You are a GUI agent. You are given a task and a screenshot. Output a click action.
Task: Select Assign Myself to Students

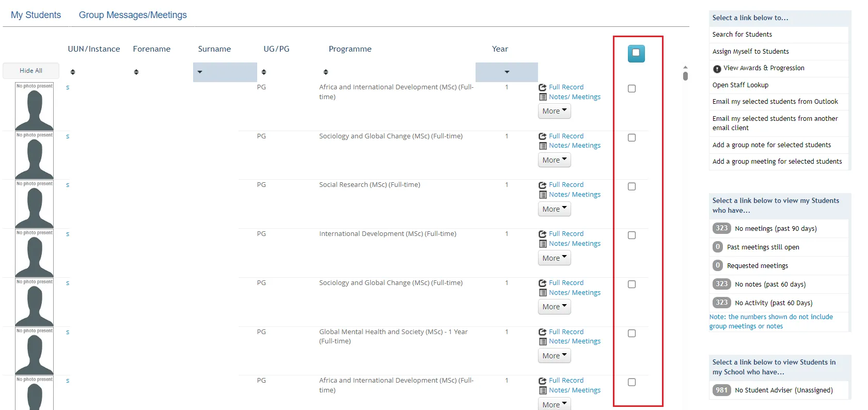750,52
